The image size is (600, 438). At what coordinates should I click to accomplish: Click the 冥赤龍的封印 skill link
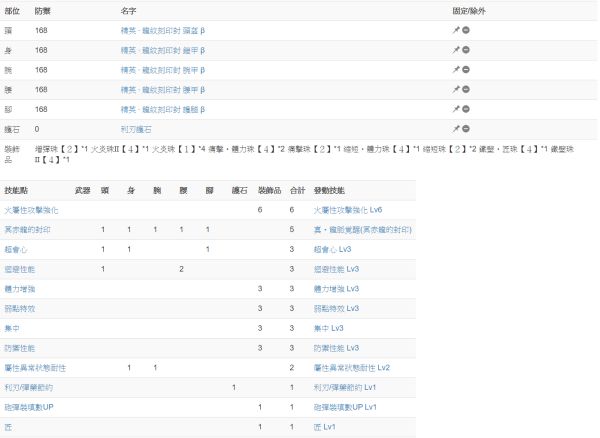tap(27, 230)
